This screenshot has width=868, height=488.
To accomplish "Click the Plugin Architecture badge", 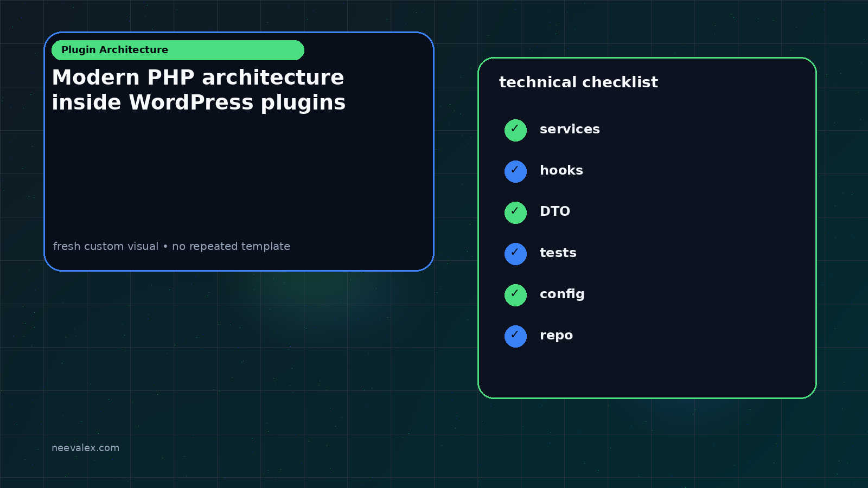I will 178,50.
